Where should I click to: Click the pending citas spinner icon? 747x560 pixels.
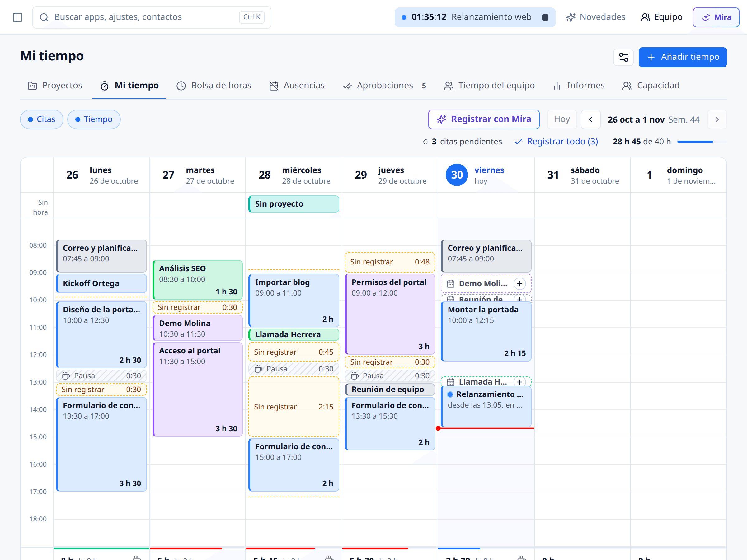425,142
